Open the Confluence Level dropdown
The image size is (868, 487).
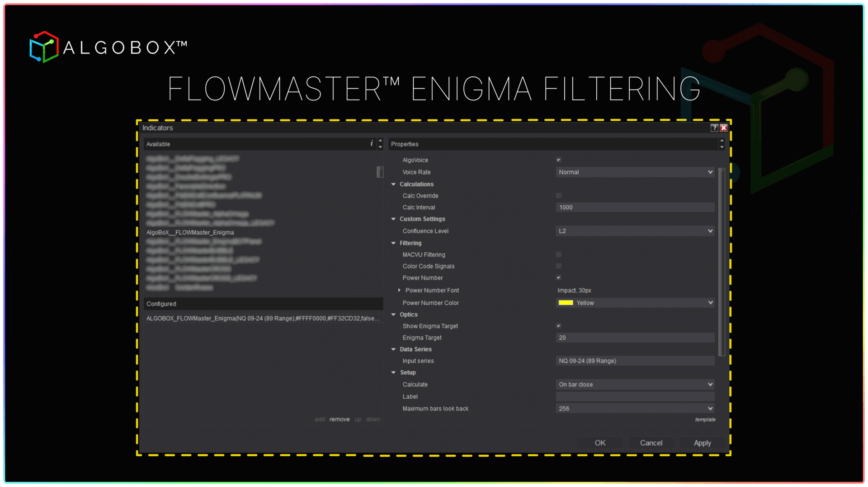(635, 231)
